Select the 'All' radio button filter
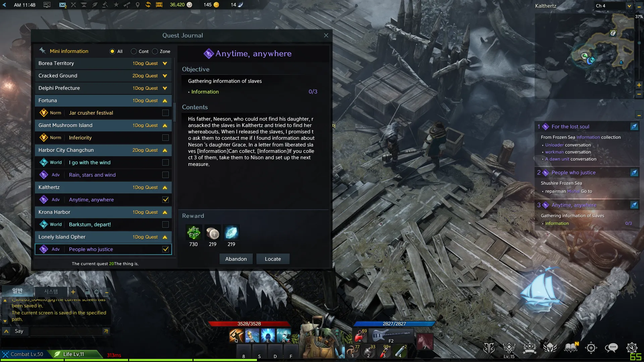644x362 pixels. tap(112, 51)
